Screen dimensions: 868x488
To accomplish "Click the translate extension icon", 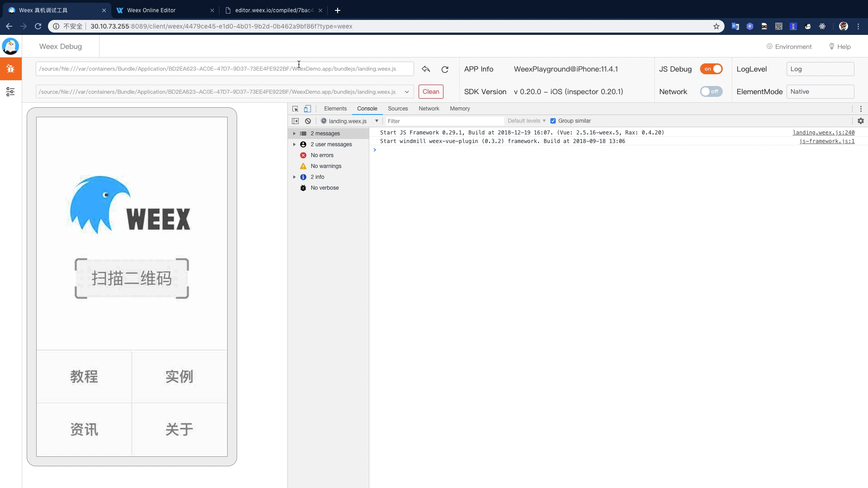I will [x=735, y=26].
